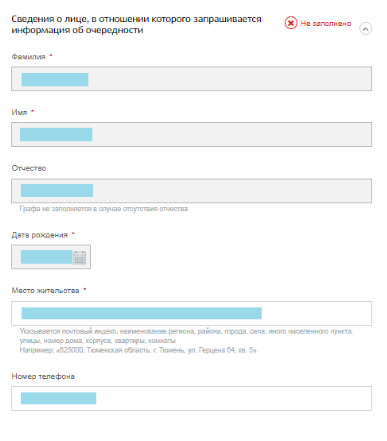Viewport: 387px width, 441px height.
Task: Click the Место жительства label
Action: click(x=45, y=290)
